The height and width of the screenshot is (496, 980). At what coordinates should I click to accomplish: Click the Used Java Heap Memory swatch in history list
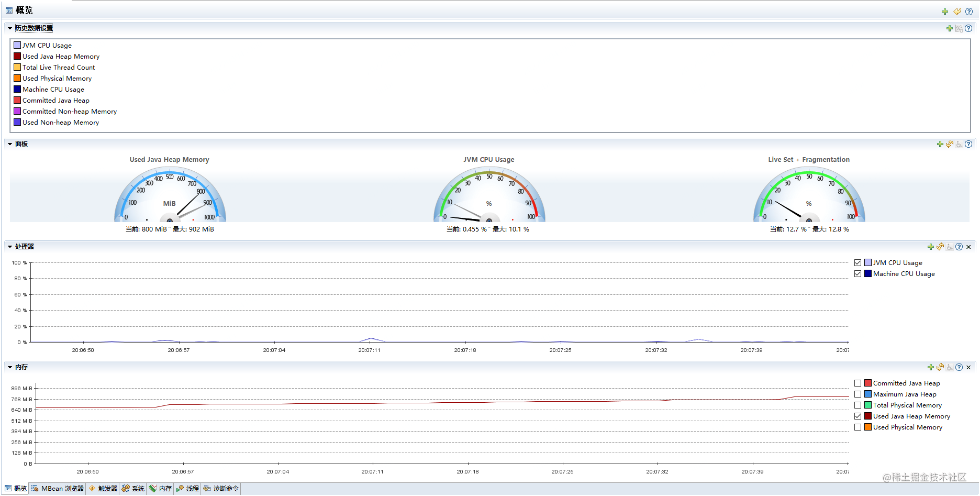[x=17, y=57]
